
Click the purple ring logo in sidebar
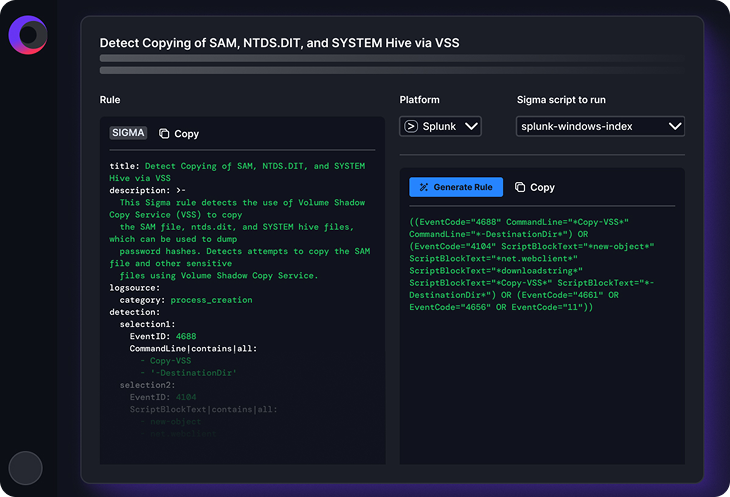click(28, 35)
